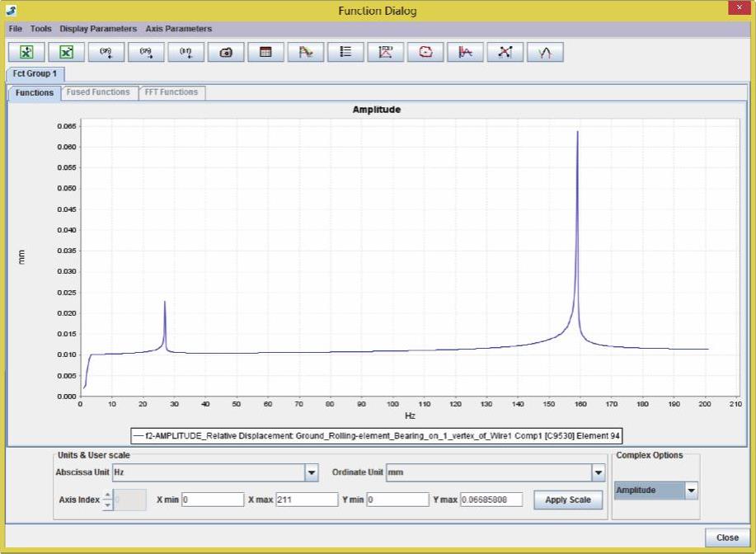
Task: Switch to the FFT Functions tab
Action: tap(171, 92)
